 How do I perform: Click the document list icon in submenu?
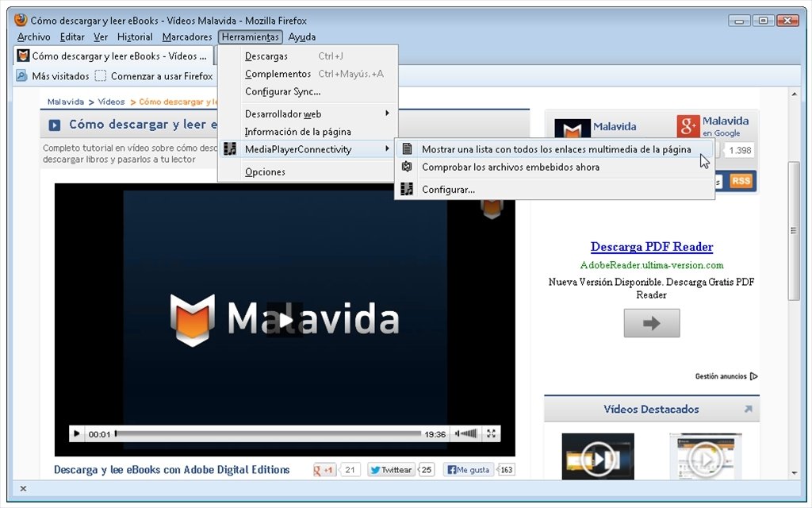[x=407, y=149]
